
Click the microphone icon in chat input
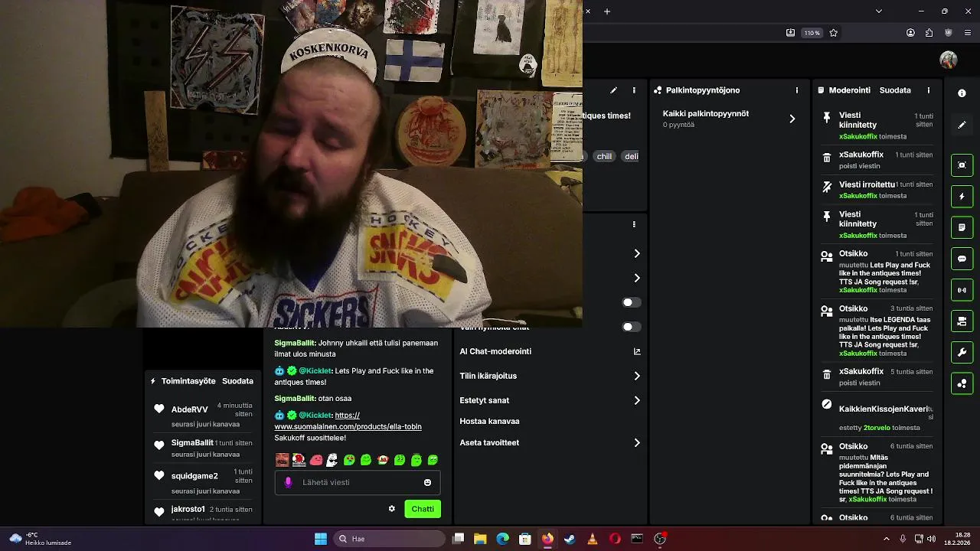tap(288, 482)
